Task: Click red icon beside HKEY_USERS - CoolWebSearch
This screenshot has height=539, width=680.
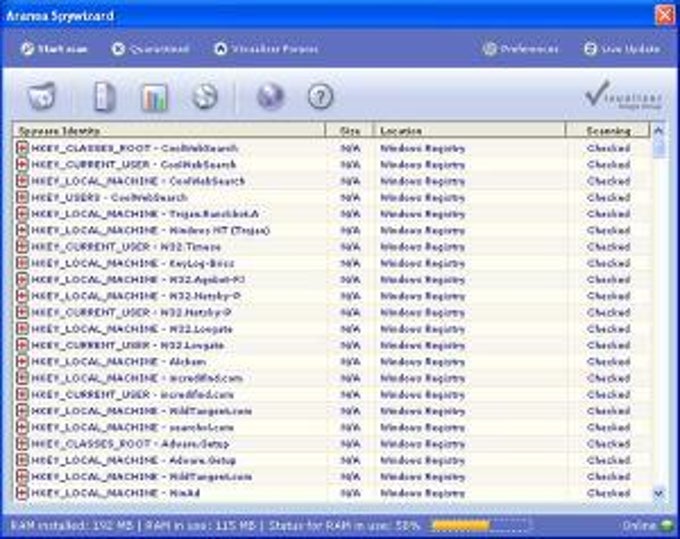Action: 22,197
